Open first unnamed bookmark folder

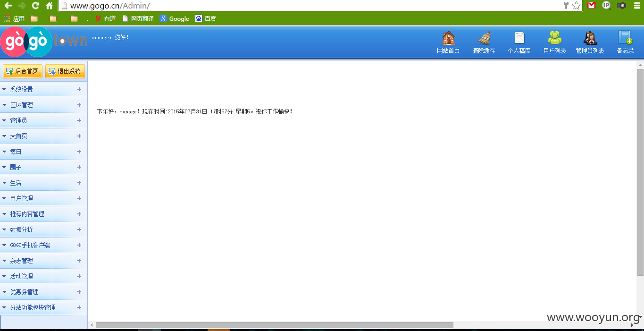(34, 19)
